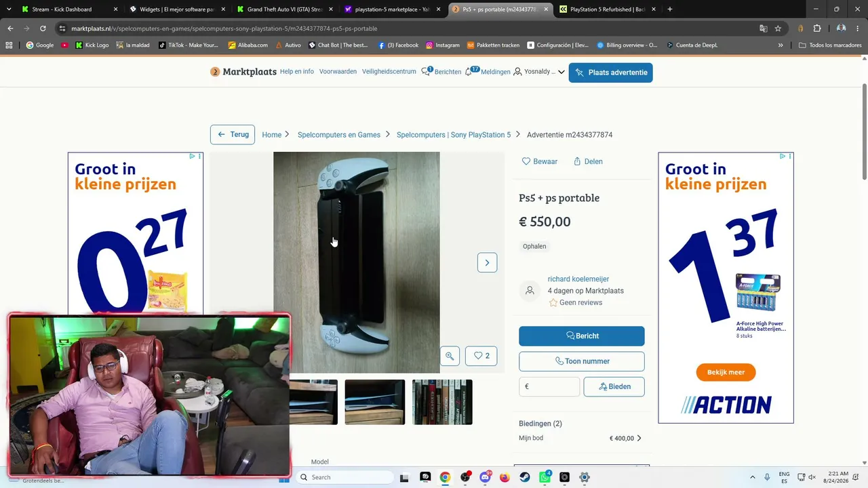Go back with the browser back arrow

tap(10, 28)
